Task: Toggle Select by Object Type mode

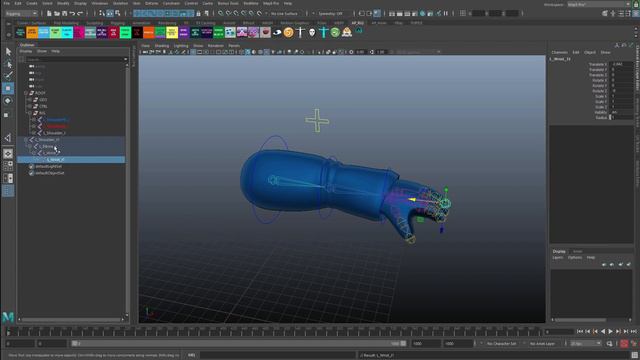Action: [110, 13]
